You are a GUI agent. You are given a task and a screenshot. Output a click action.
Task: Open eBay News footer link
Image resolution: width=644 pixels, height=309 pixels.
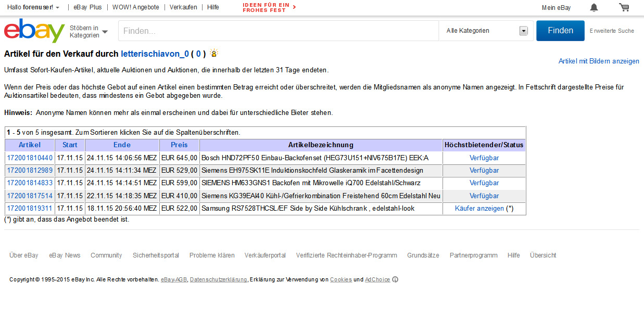coord(65,255)
